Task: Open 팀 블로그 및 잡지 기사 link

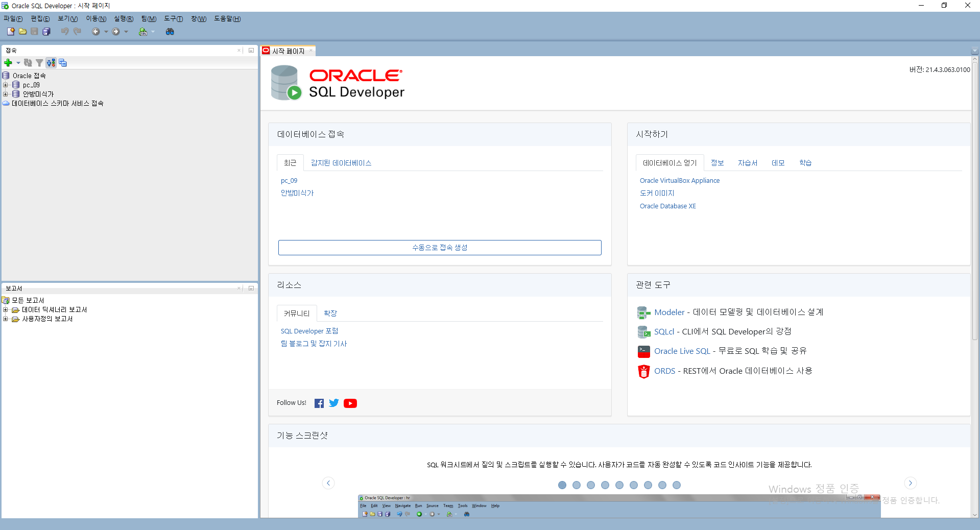Action: 314,344
